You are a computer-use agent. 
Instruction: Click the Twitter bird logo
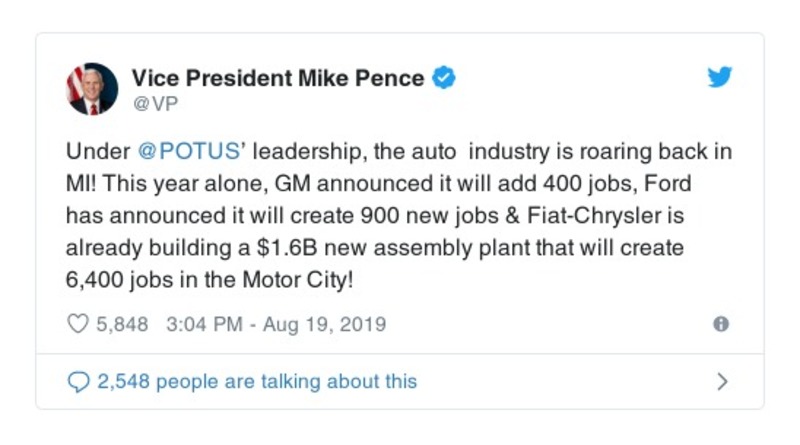tap(721, 78)
